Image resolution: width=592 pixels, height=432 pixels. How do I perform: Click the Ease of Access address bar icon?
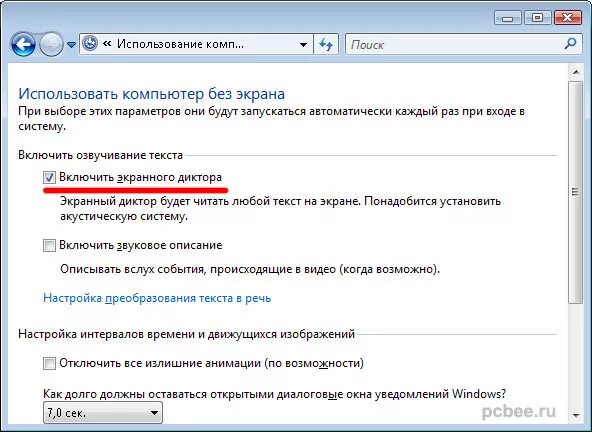coord(90,44)
